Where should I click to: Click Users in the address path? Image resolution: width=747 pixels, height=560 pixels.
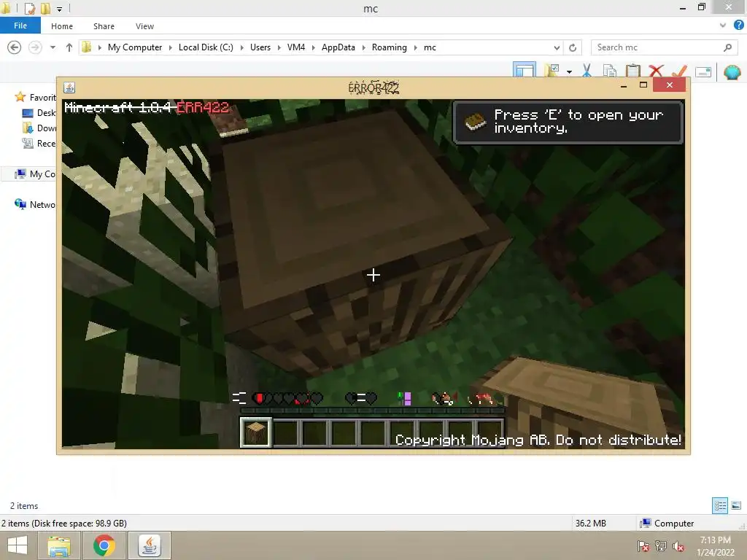coord(260,47)
